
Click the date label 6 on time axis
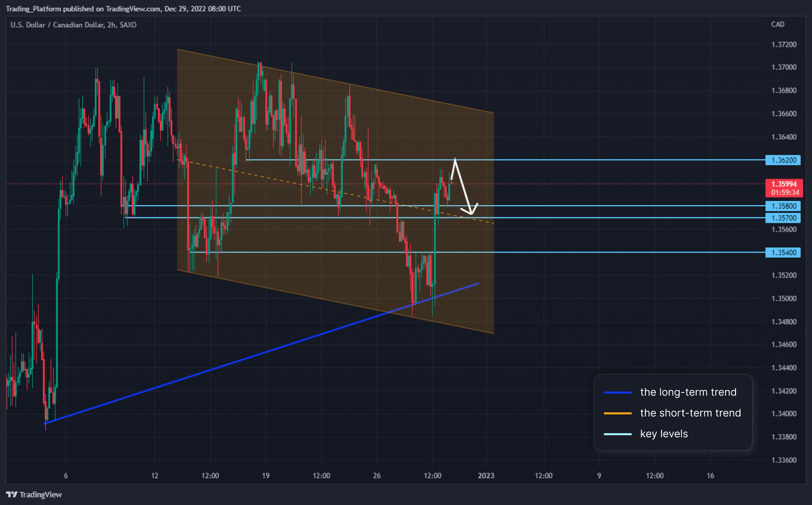(66, 476)
